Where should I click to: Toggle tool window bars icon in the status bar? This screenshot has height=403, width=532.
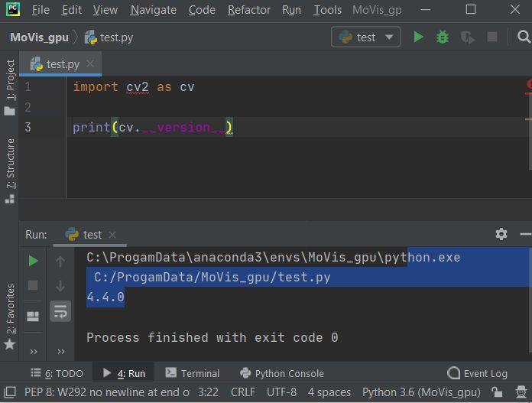click(10, 392)
